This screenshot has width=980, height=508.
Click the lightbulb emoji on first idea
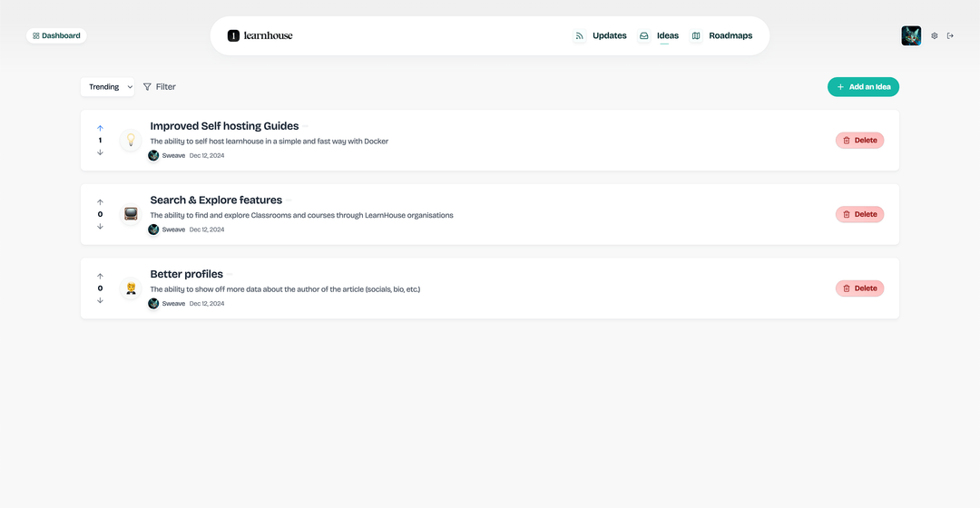point(131,141)
